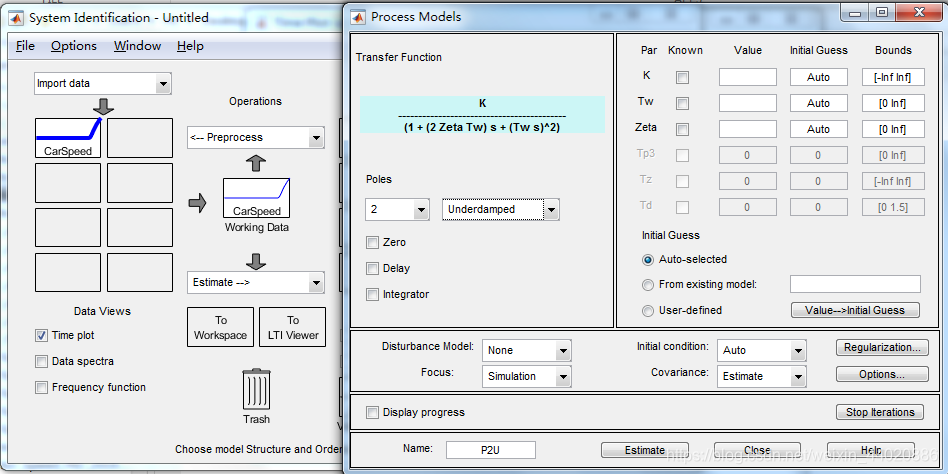Mark parameter Tw as Known

[x=683, y=103]
